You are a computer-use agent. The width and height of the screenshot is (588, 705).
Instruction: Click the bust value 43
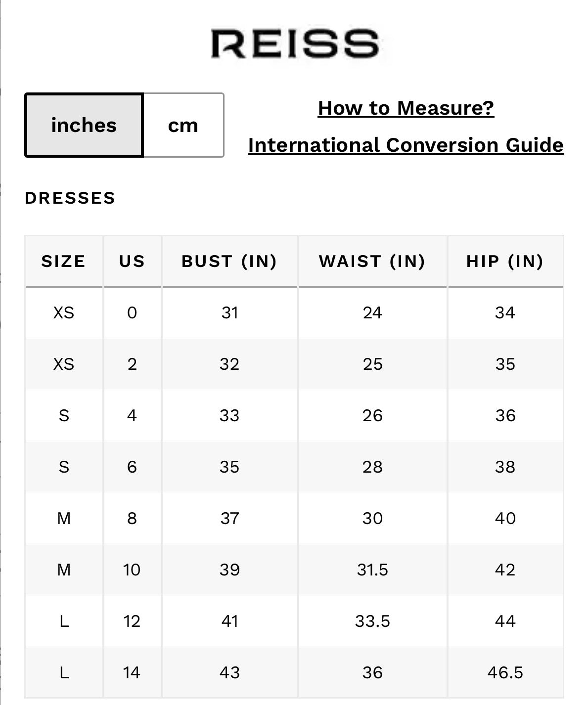pyautogui.click(x=229, y=672)
